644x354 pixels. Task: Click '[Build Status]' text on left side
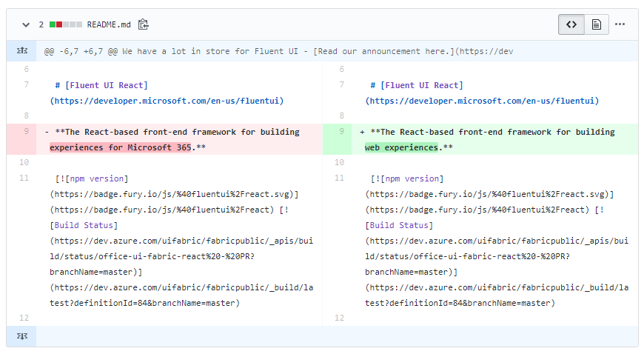[84, 225]
